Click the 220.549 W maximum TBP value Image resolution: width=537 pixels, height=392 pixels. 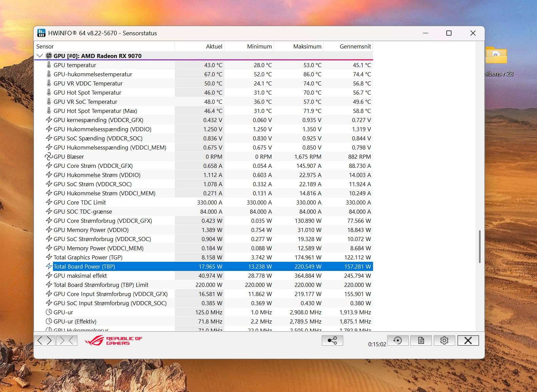point(308,266)
